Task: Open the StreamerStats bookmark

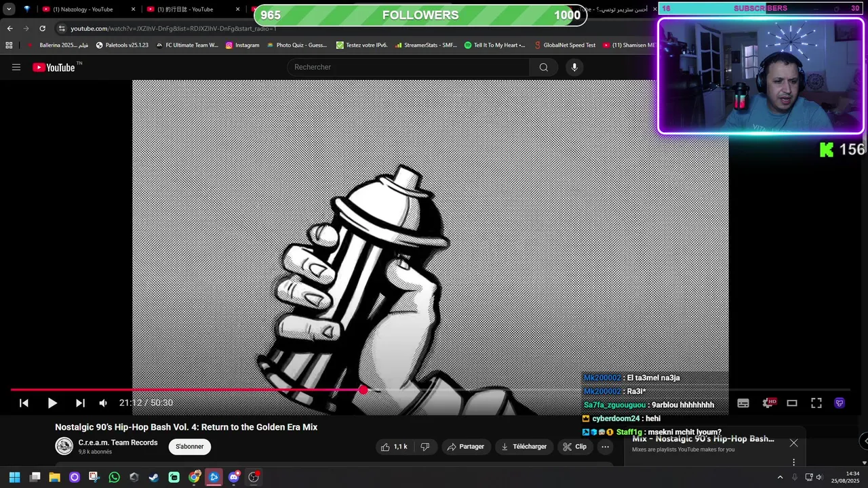Action: [x=426, y=45]
